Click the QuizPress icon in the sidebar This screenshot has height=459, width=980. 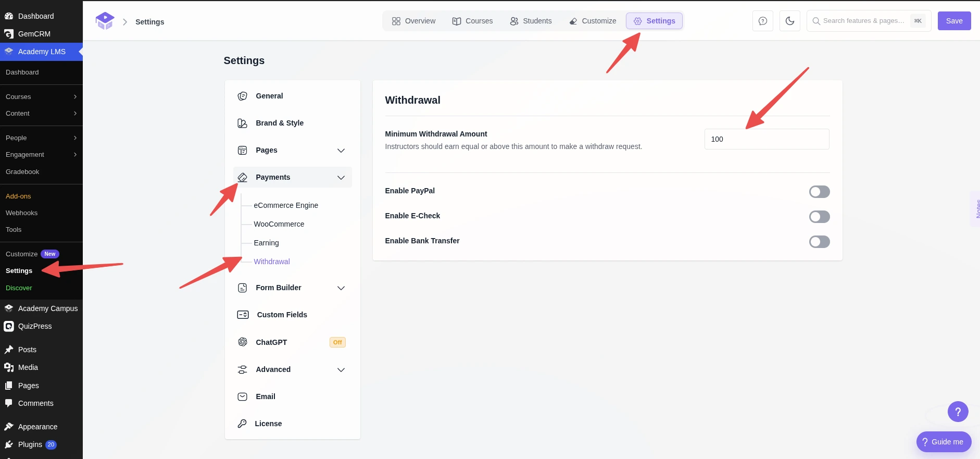coord(9,326)
